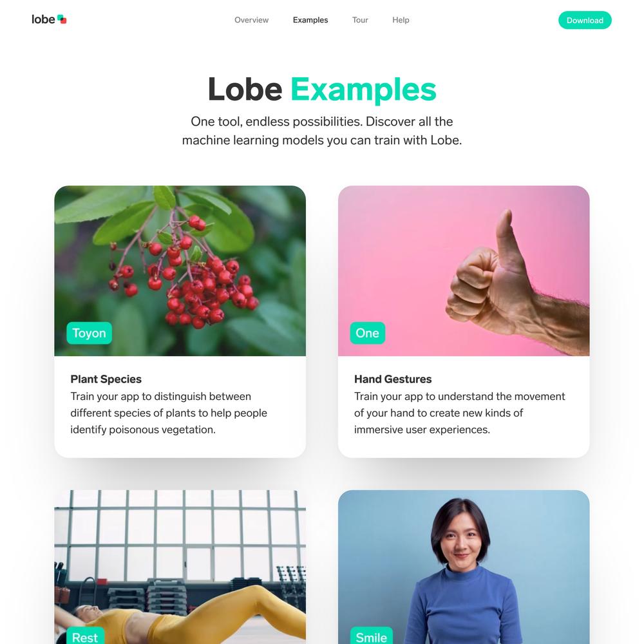This screenshot has width=644, height=644.
Task: Click the Hand Gestures description text
Action: [460, 413]
